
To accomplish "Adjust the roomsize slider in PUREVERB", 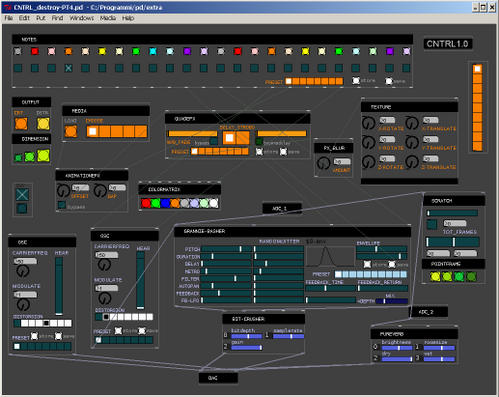I will coord(439,348).
